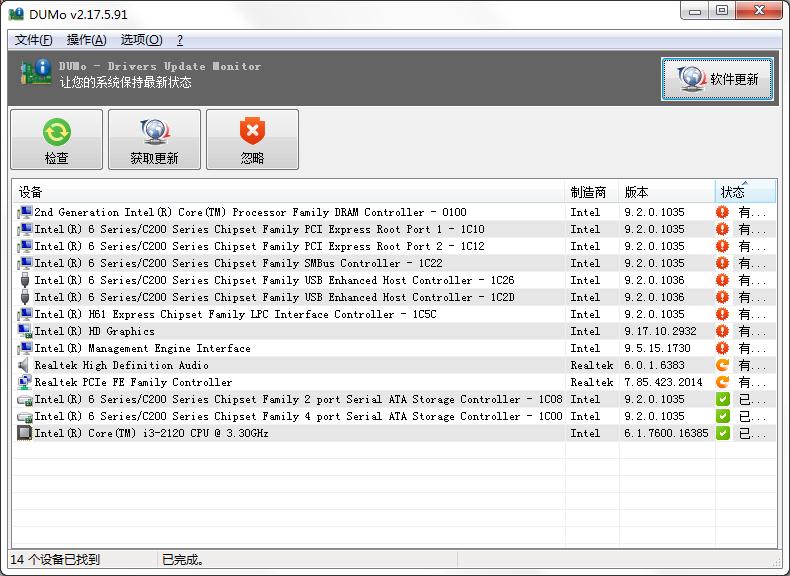Sort list by 制造商 column header

point(588,192)
